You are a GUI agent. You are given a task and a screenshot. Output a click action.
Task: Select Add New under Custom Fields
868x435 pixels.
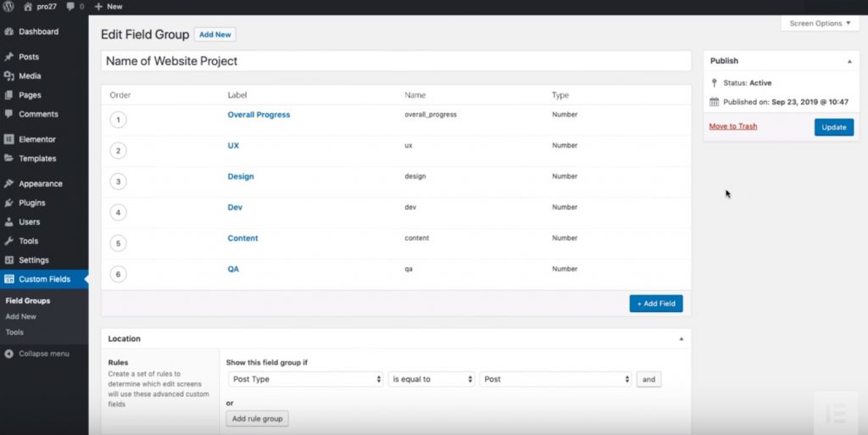(21, 316)
